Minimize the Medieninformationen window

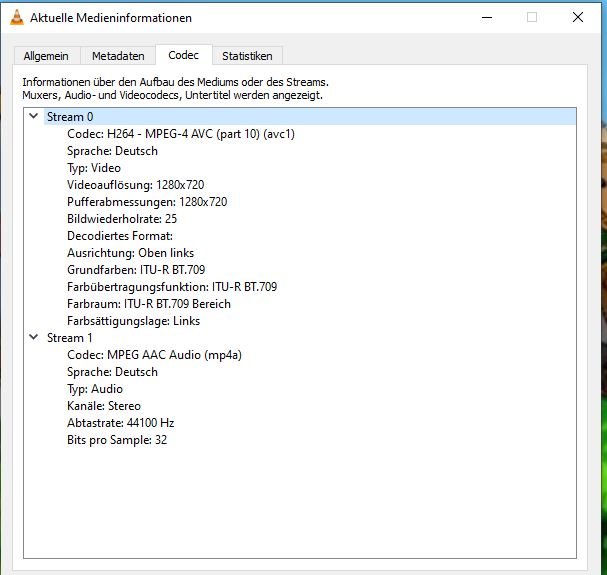point(486,17)
